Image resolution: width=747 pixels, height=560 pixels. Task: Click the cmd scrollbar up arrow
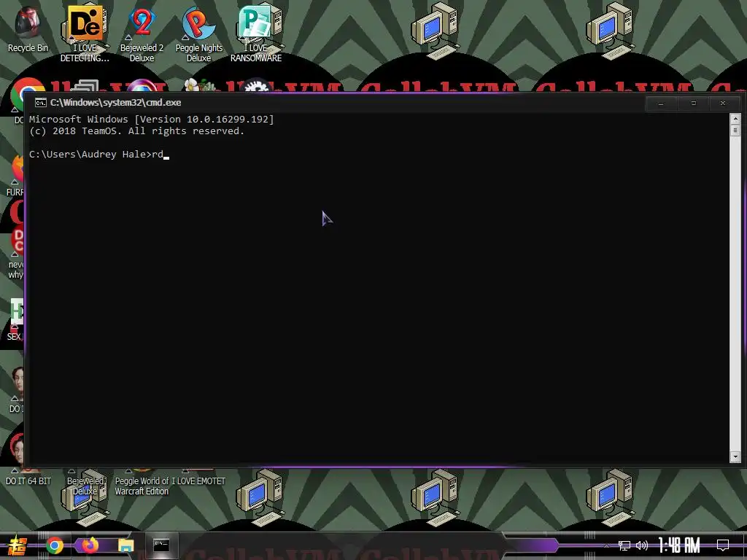tap(735, 118)
